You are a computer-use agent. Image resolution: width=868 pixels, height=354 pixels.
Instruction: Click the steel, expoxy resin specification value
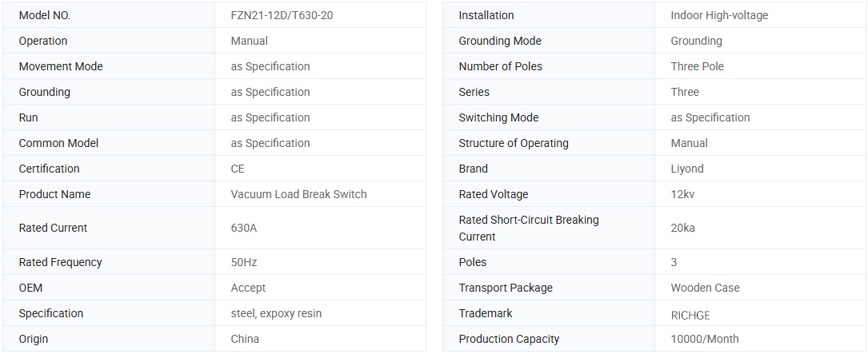point(276,313)
